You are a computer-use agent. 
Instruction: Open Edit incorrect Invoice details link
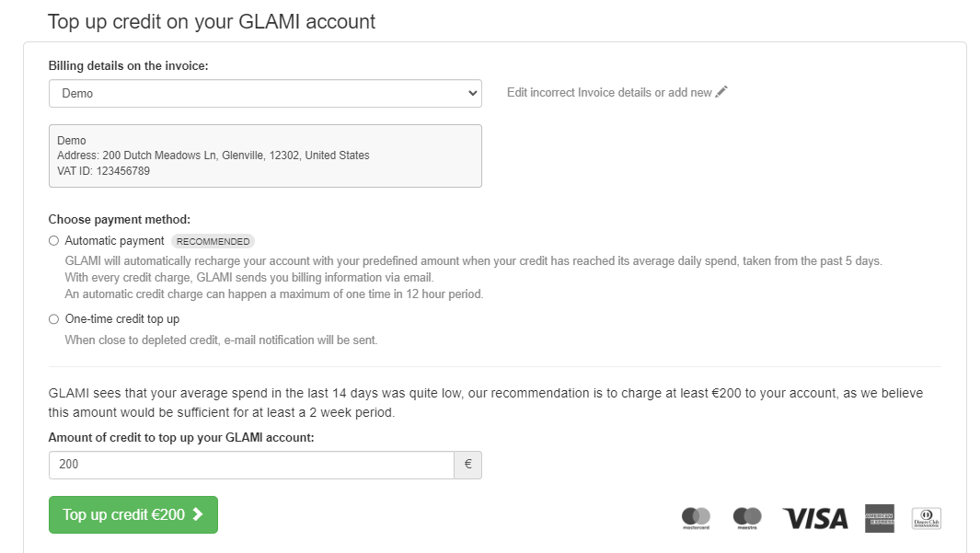[609, 93]
